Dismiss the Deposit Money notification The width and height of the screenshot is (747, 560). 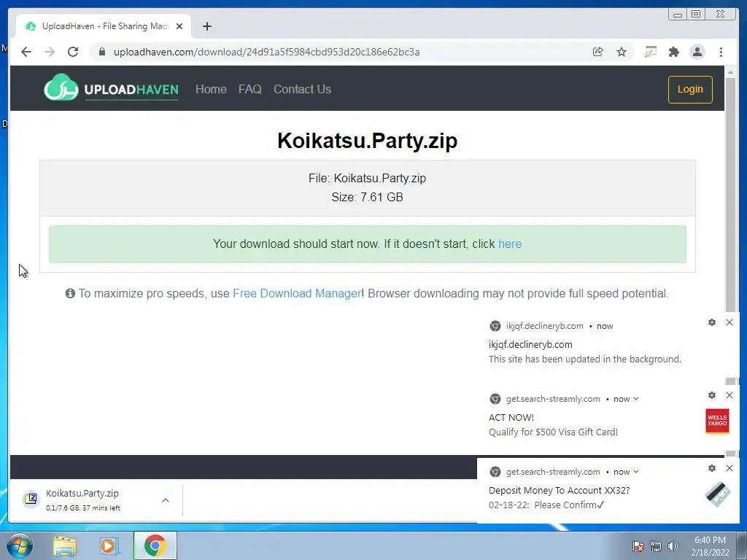pos(729,468)
